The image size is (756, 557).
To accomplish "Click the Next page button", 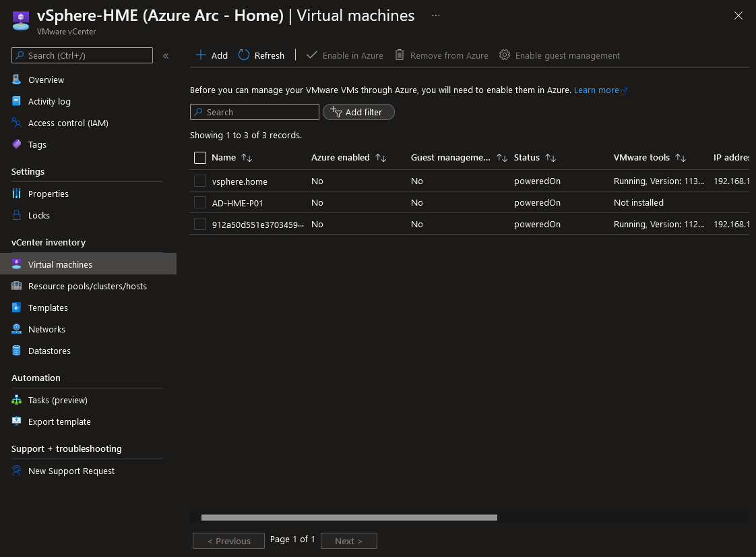I will pyautogui.click(x=348, y=541).
